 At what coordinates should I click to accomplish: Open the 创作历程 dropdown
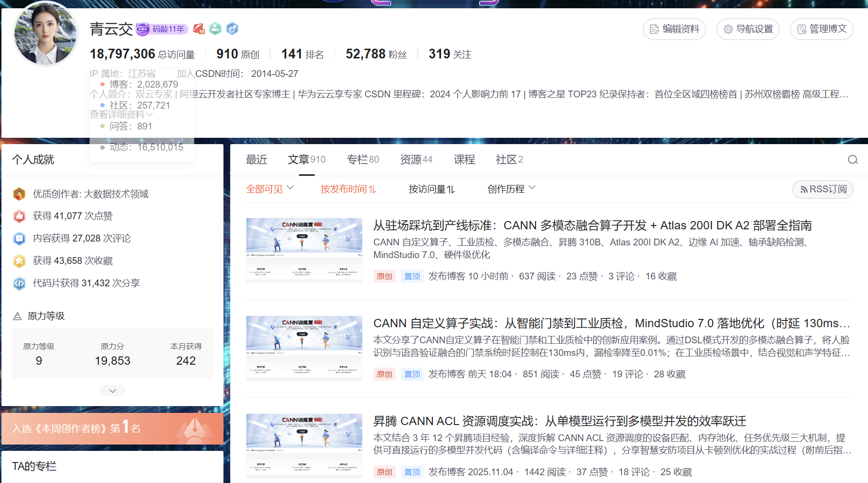(x=511, y=189)
